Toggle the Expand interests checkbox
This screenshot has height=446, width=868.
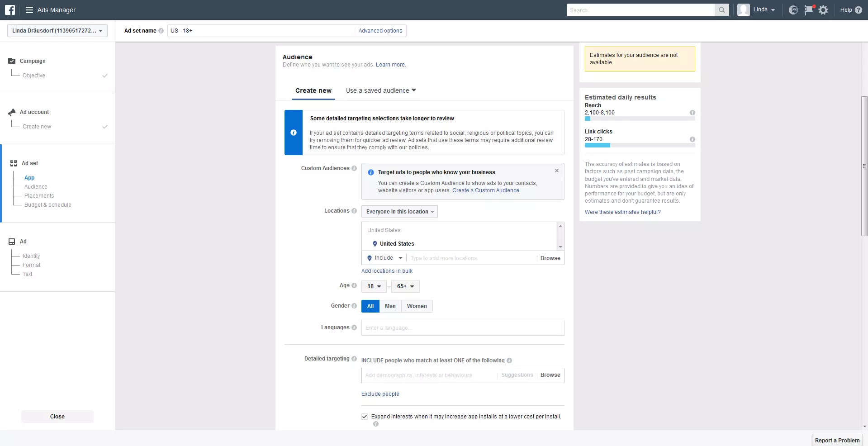pos(365,417)
